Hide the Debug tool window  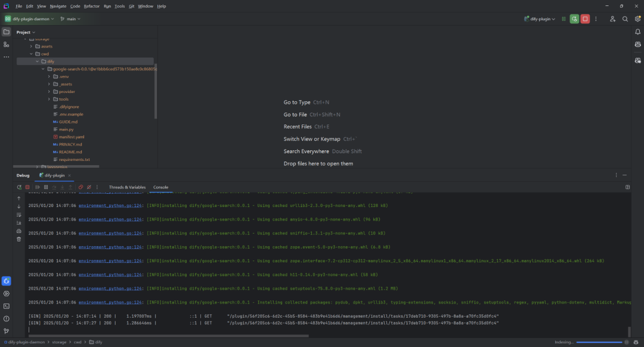click(625, 175)
